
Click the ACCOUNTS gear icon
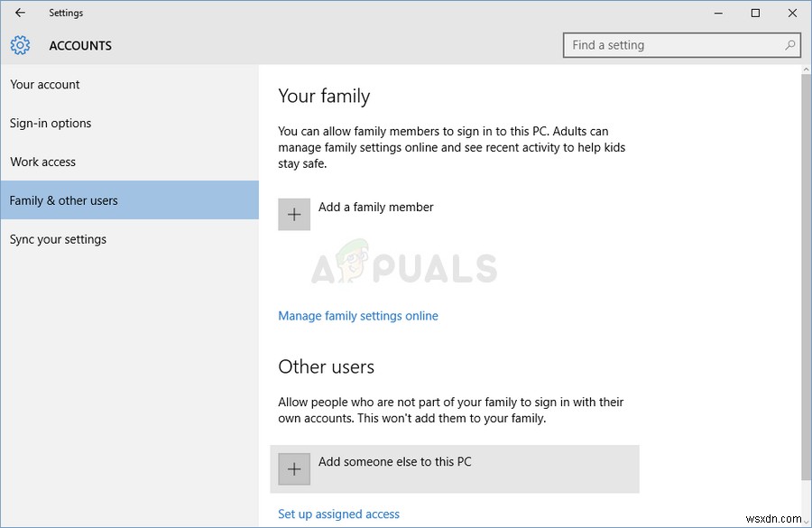point(20,45)
